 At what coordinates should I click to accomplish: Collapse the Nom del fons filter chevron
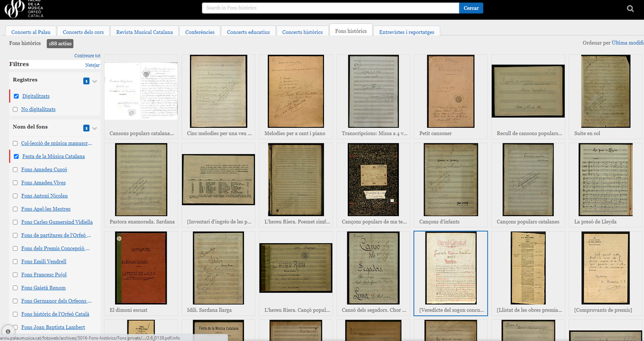pos(95,128)
